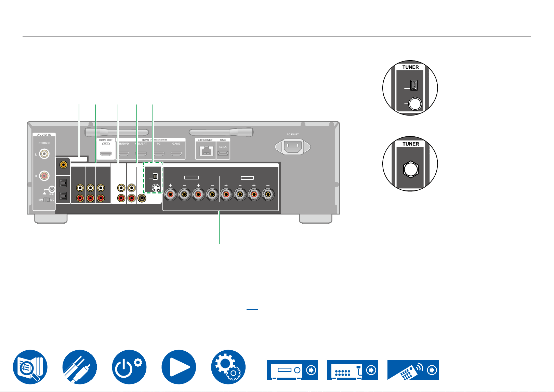
Task: Select the ETHERNET port on the rear panel
Action: click(206, 151)
